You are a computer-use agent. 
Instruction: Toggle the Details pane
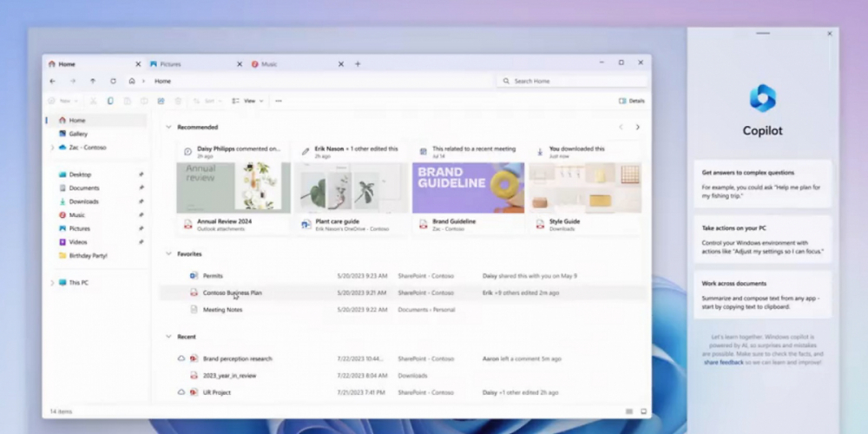(632, 101)
